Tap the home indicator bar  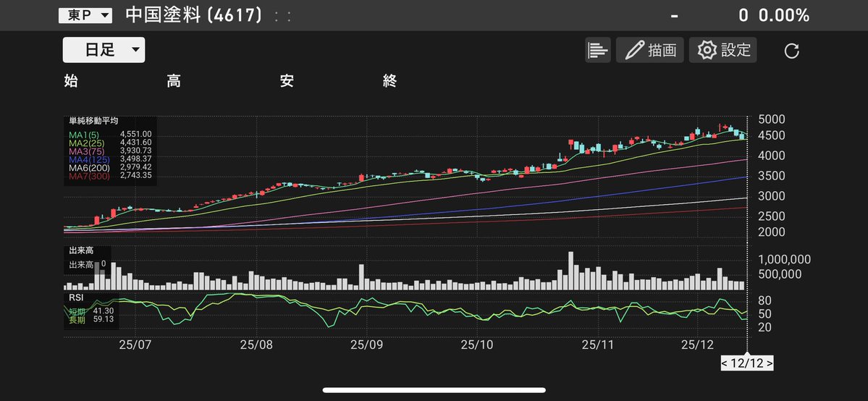[434, 390]
